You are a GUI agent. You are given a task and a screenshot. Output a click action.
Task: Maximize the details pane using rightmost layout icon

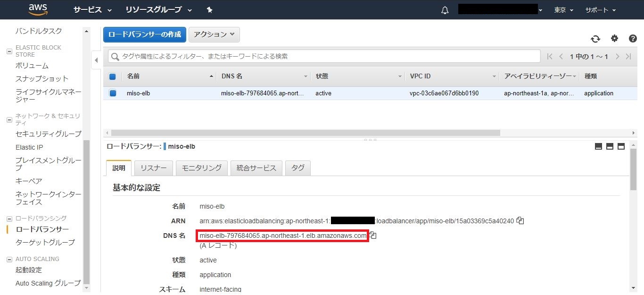[621, 146]
